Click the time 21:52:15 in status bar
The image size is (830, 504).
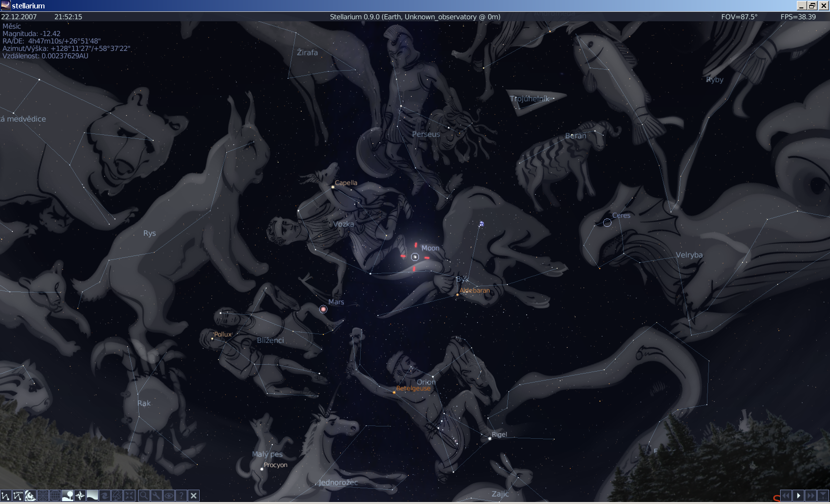click(68, 17)
